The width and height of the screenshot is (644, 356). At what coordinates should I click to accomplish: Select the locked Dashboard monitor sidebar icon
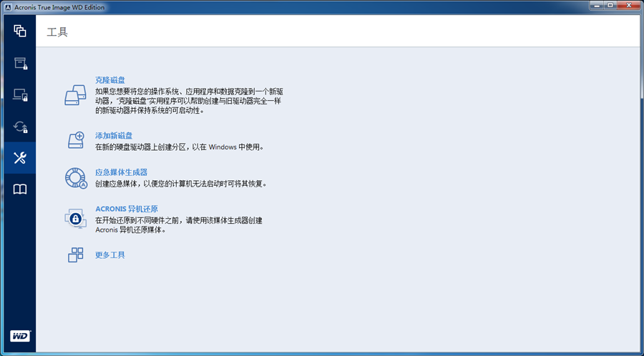click(19, 94)
